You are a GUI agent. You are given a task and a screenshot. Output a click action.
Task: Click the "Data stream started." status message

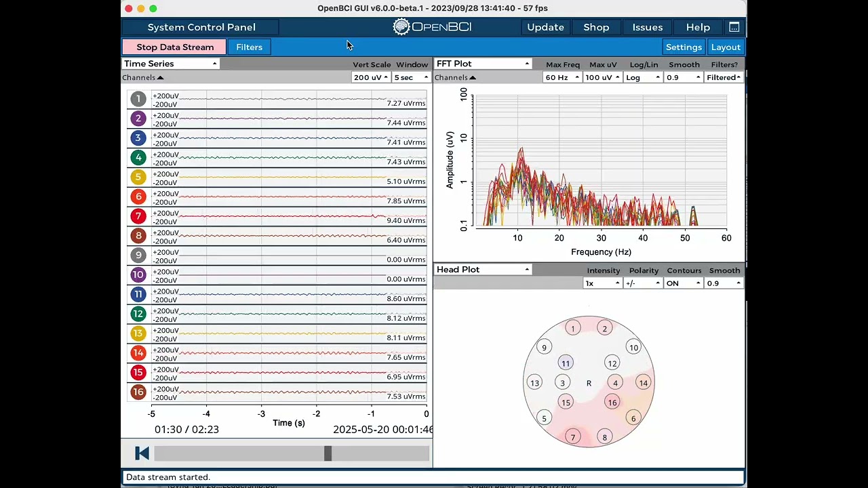pos(168,477)
